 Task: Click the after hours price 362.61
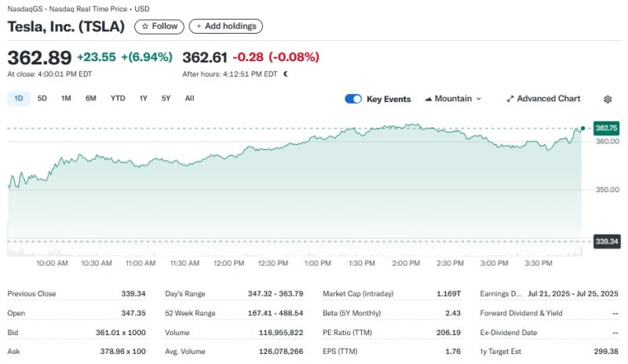(205, 58)
